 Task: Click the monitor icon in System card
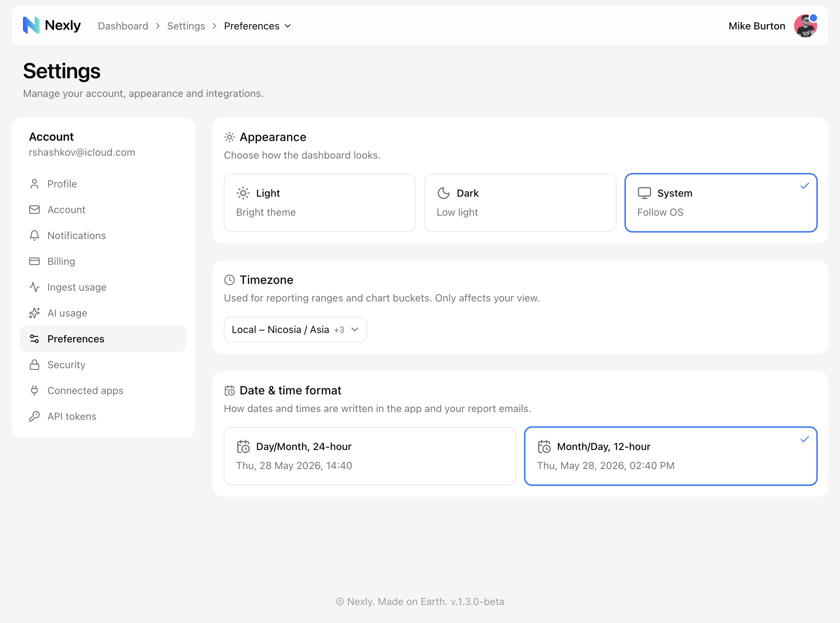pos(644,193)
